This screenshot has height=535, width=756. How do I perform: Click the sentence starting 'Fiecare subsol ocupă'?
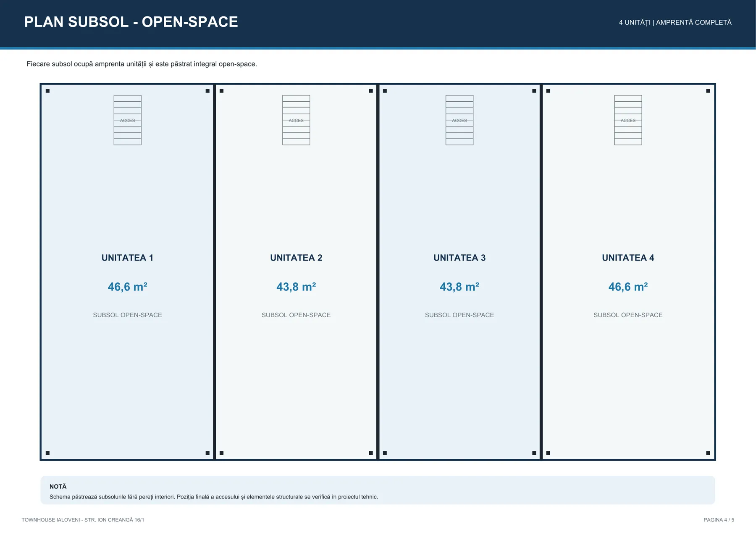pos(142,64)
